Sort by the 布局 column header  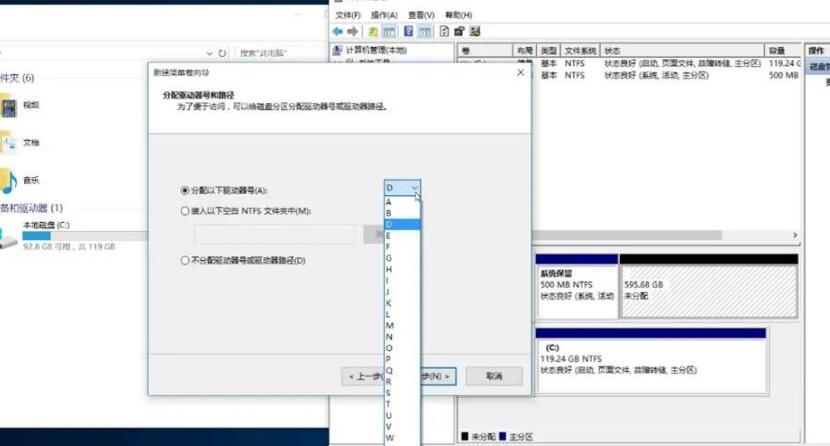524,50
